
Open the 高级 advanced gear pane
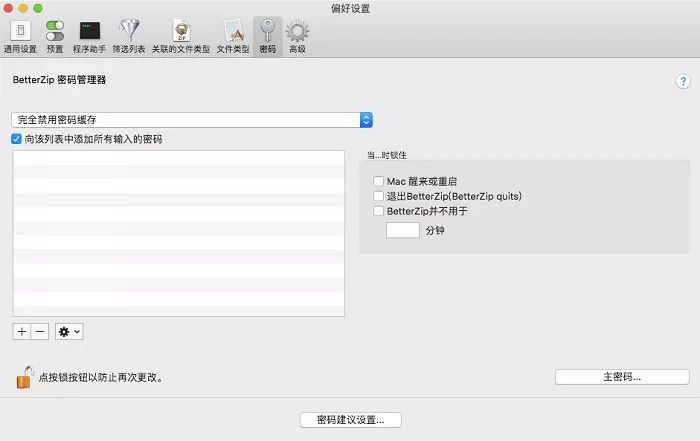(297, 37)
